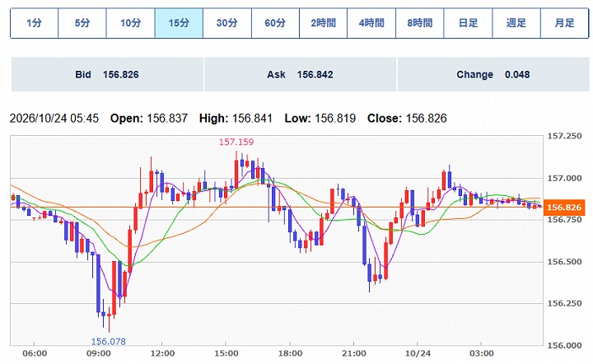Click the 12:00 time axis label
The image size is (593, 364).
[162, 353]
